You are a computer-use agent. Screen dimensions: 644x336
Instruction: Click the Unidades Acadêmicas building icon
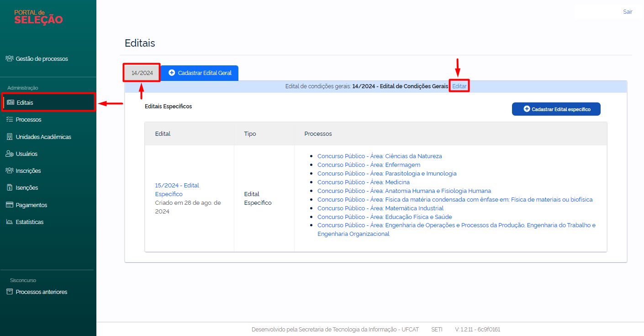pyautogui.click(x=9, y=137)
